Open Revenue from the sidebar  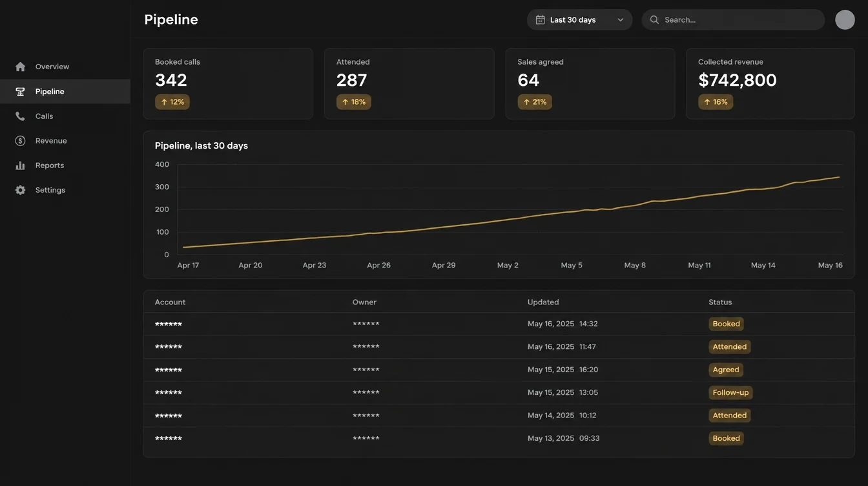[x=51, y=141]
